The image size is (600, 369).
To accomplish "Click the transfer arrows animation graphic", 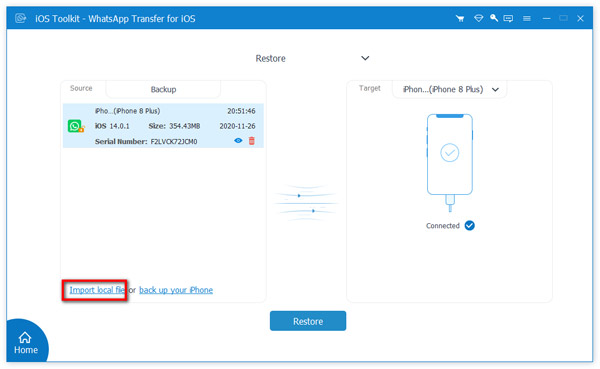I will point(306,203).
